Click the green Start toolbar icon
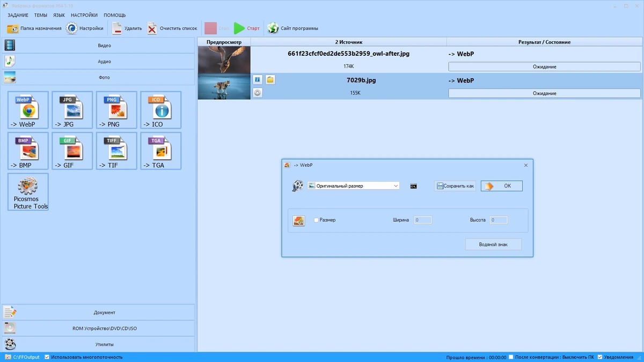This screenshot has width=644, height=362. pyautogui.click(x=239, y=28)
